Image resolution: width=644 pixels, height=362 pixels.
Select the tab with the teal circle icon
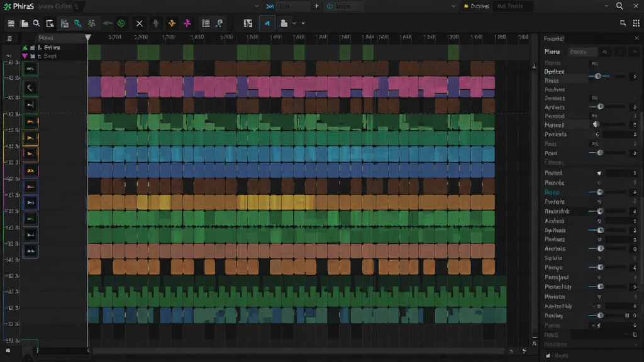[344, 6]
